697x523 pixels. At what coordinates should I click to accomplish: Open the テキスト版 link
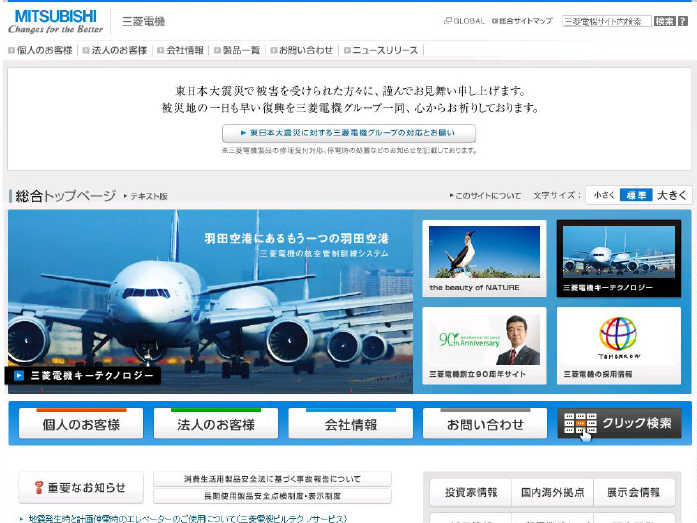(x=146, y=196)
